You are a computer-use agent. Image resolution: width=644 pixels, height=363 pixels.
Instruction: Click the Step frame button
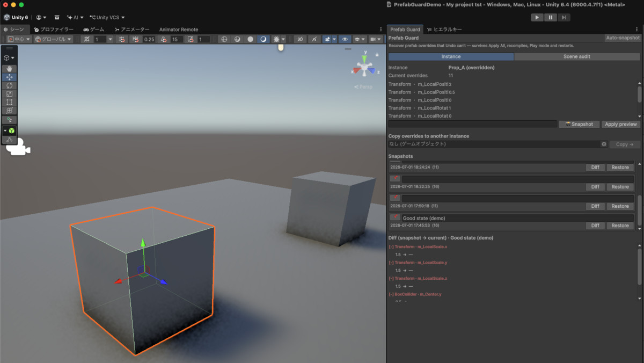(x=563, y=17)
